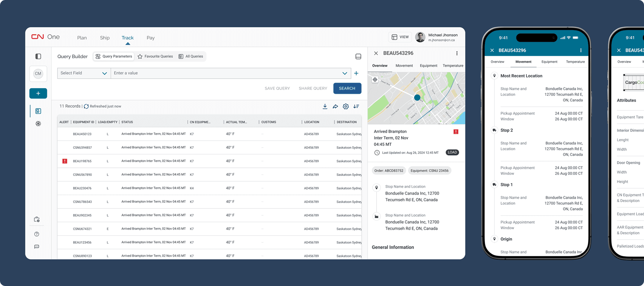Click the Stop 2 truck icon on phone
The width and height of the screenshot is (644, 286).
pos(494,130)
